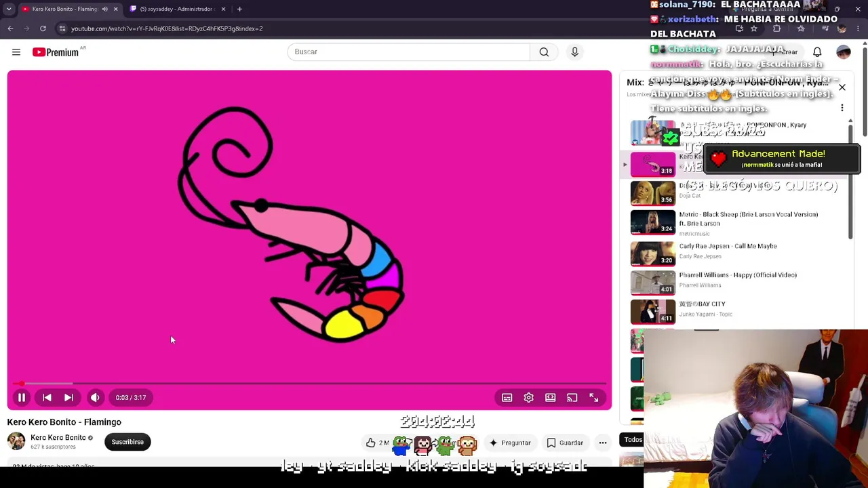Start voice search with the microphone

pos(574,52)
